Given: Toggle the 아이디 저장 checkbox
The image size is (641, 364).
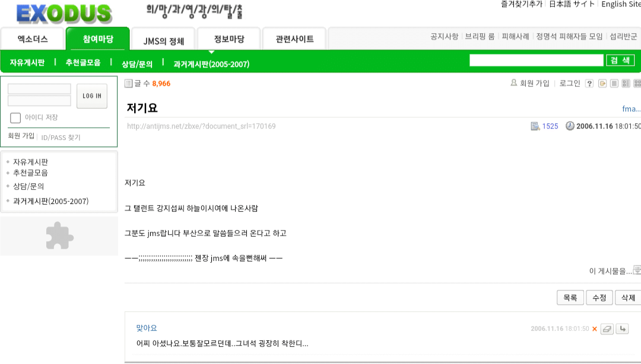Looking at the screenshot, I should point(15,117).
